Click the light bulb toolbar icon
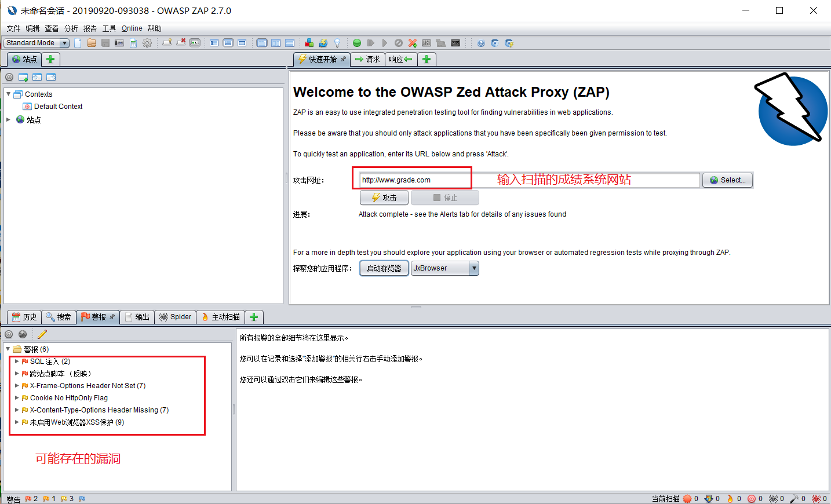This screenshot has height=504, width=831. pyautogui.click(x=337, y=43)
